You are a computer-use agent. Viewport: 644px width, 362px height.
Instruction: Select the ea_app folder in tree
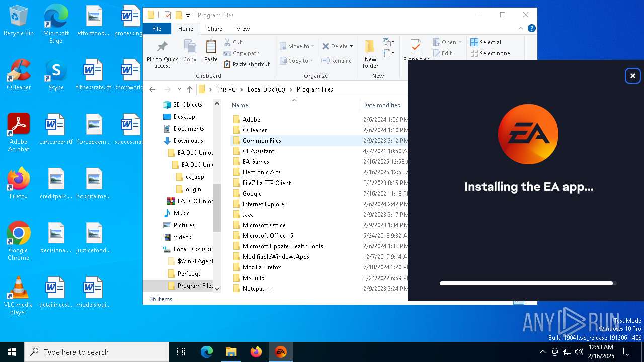point(195,177)
